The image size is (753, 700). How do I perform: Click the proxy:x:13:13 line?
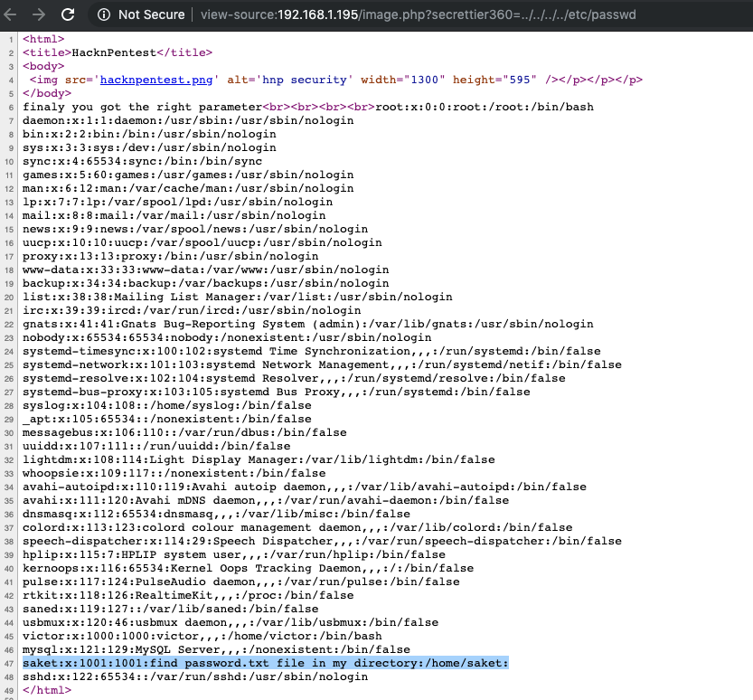click(x=171, y=256)
